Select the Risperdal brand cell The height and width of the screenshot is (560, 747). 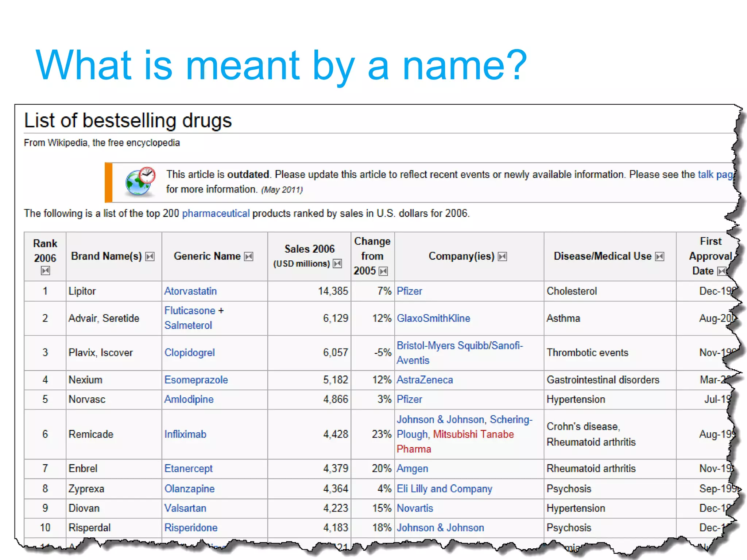114,528
